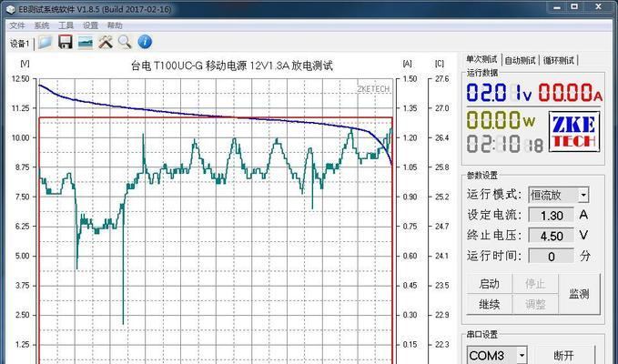
Task: Click the 监测 monitor button
Action: pos(580,294)
